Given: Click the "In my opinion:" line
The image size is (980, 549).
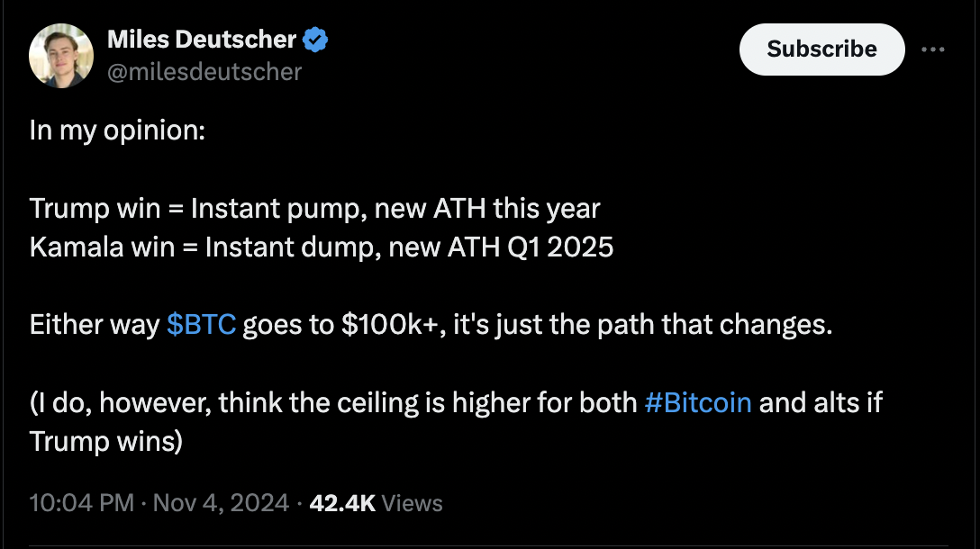Looking at the screenshot, I should (118, 130).
